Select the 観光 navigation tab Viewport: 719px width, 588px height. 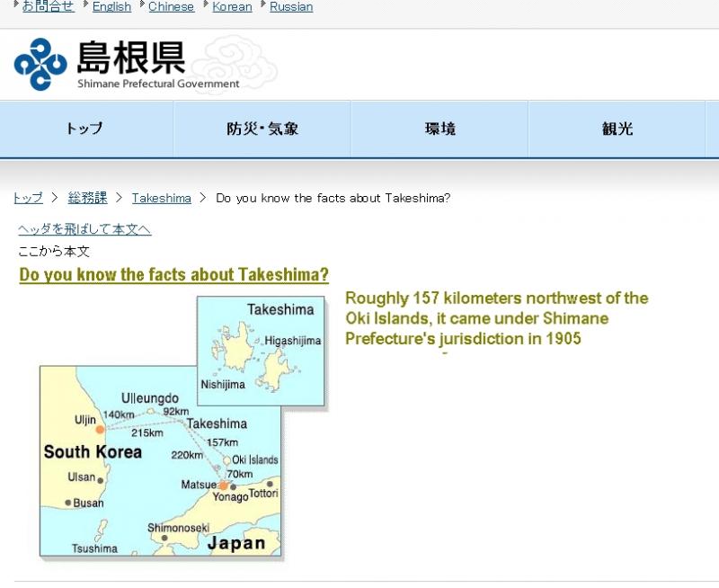[x=617, y=129]
